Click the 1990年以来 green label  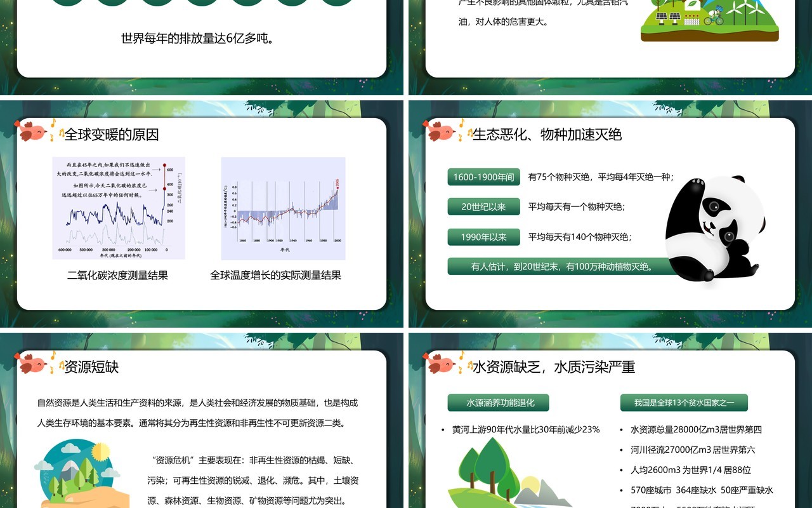(484, 237)
